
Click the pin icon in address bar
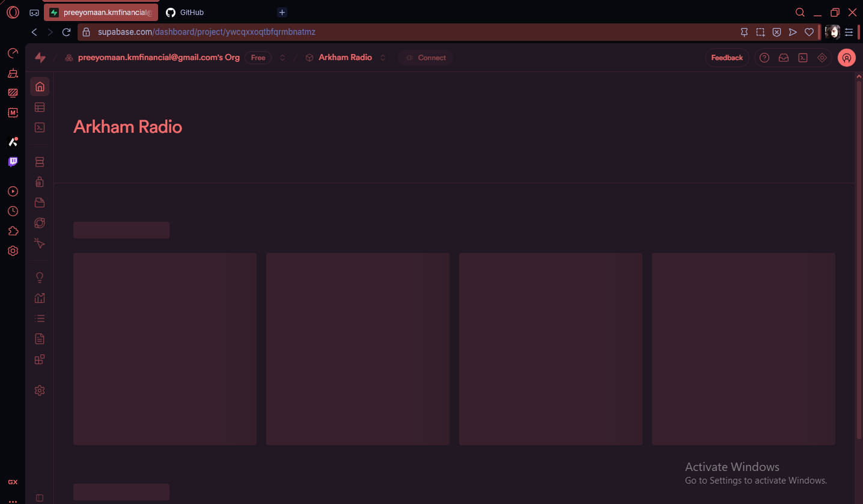point(744,32)
